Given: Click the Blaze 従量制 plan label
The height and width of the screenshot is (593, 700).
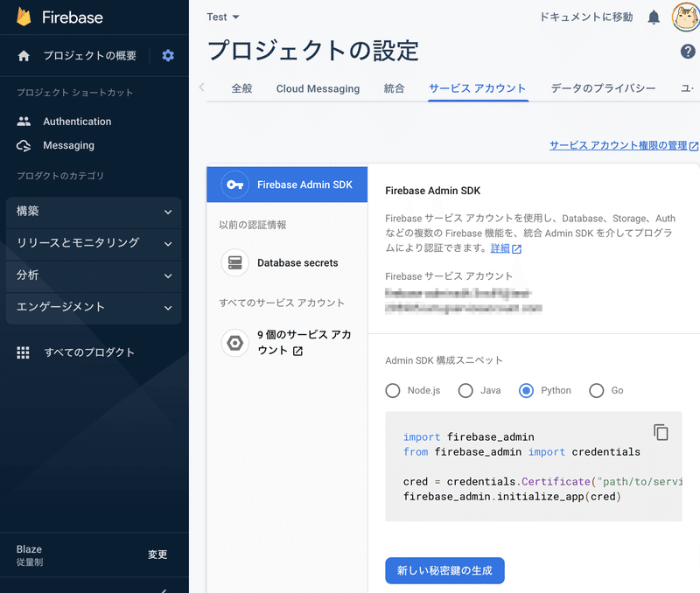Looking at the screenshot, I should pyautogui.click(x=30, y=555).
